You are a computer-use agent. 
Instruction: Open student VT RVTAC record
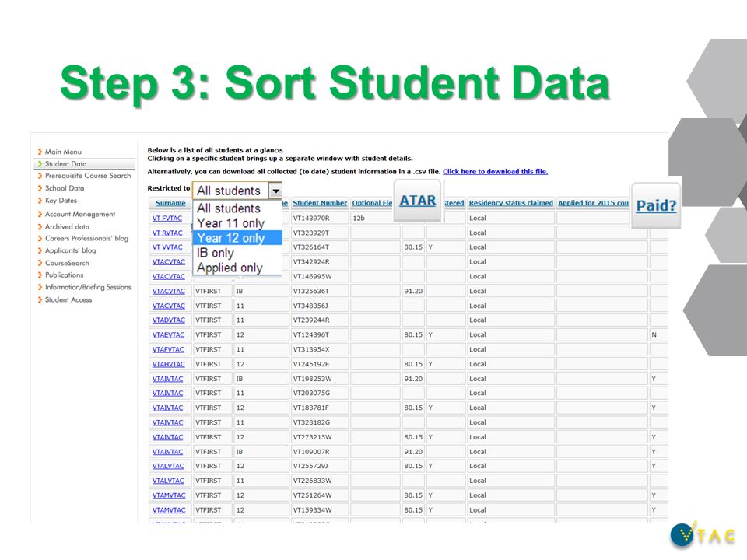(167, 233)
